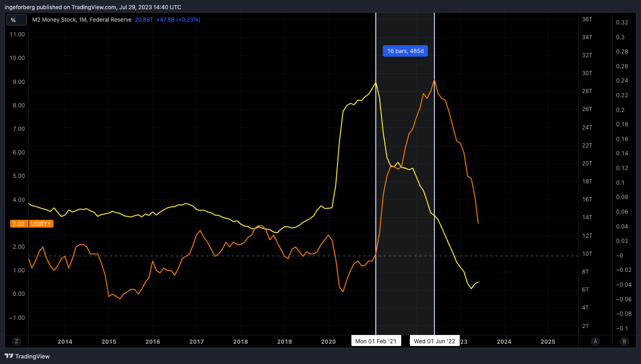The image size is (641, 364).
Task: Click the 30T axis value
Action: (587, 73)
